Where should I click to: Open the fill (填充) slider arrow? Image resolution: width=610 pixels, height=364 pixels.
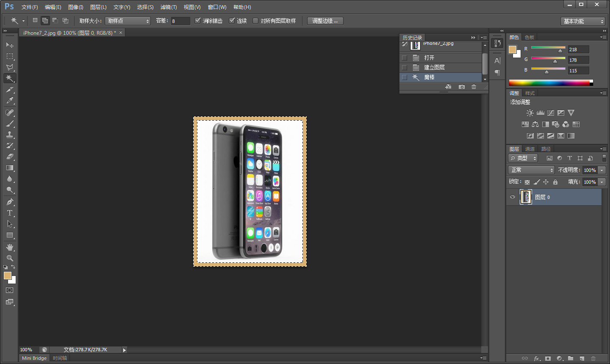[602, 182]
